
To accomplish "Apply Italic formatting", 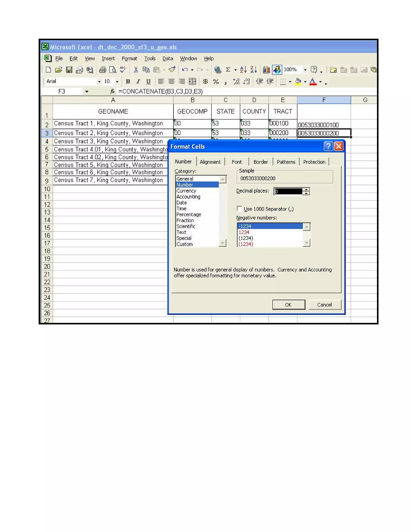I will pos(138,82).
